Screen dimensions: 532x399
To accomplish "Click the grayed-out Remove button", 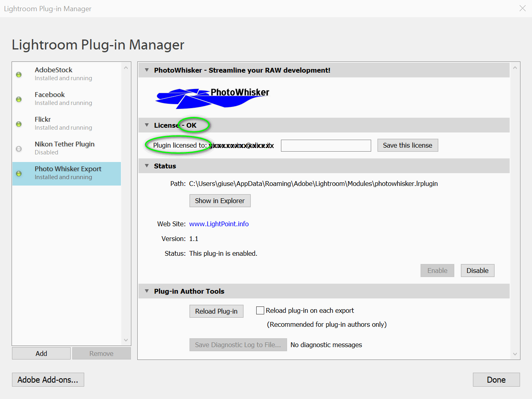I will [101, 354].
